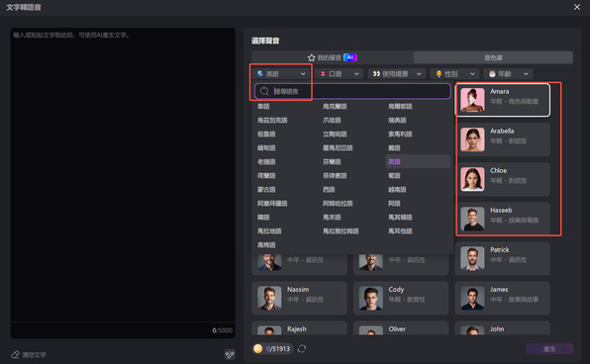Viewport: 590px width, 364px height.
Task: Click the clear text eraser icon
Action: point(16,354)
